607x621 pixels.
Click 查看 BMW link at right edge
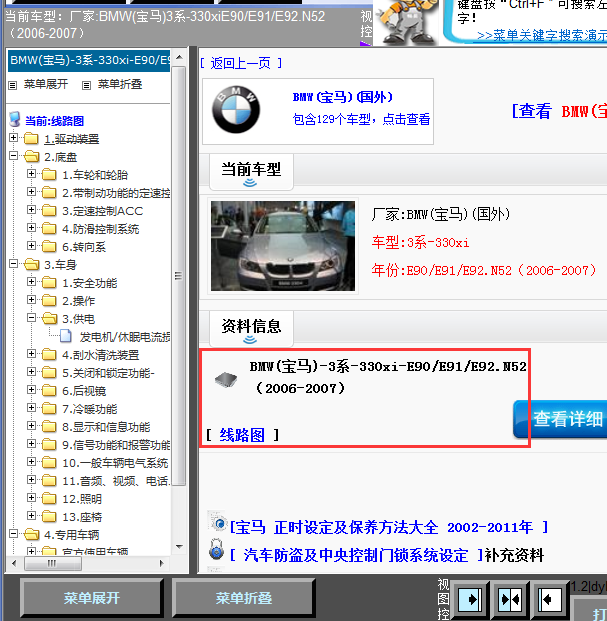(x=559, y=111)
